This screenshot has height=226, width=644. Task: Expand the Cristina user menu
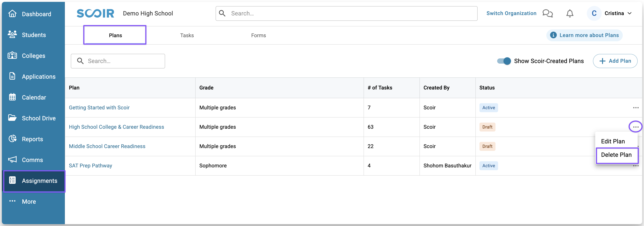(618, 13)
